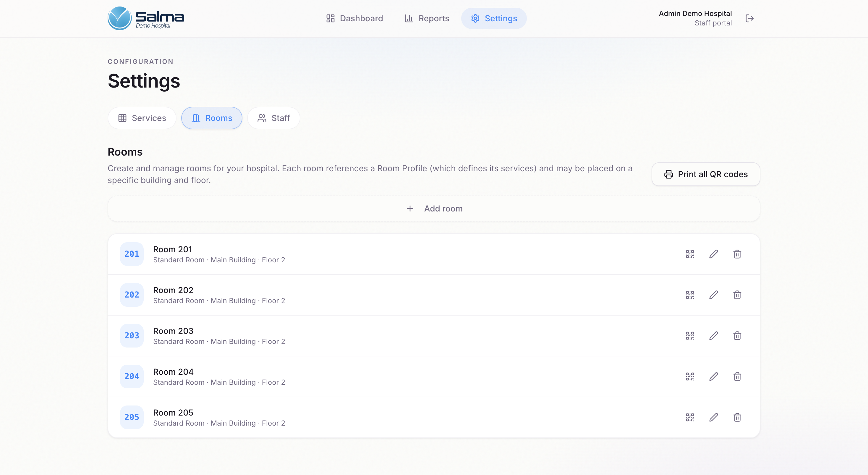Edit Room 205 with pencil icon
The width and height of the screenshot is (868, 475).
(713, 417)
